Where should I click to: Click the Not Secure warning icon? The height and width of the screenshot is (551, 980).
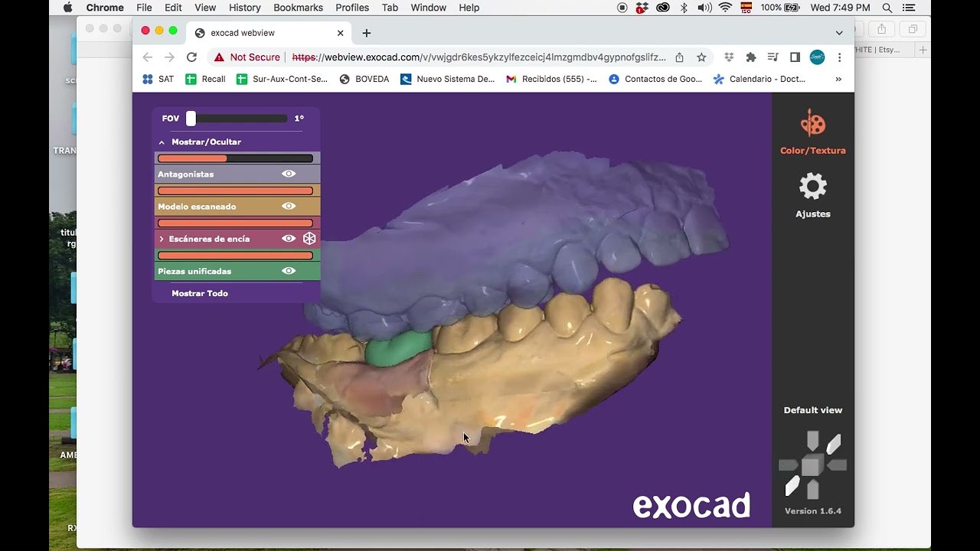220,57
